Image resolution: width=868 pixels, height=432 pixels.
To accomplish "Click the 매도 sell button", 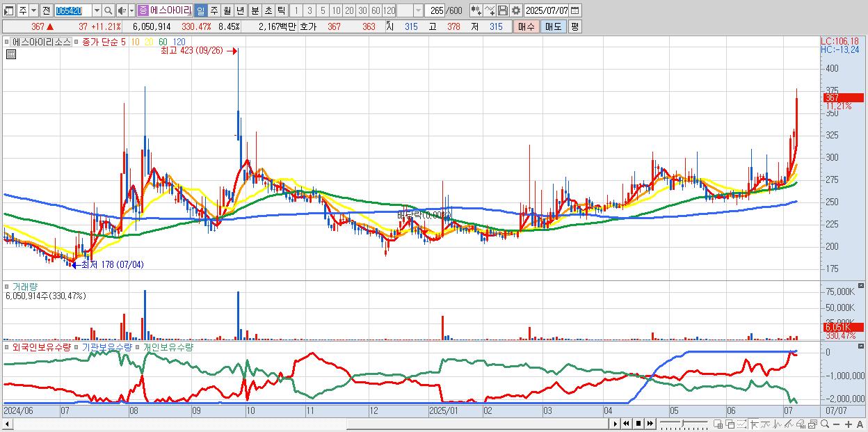I will [553, 26].
